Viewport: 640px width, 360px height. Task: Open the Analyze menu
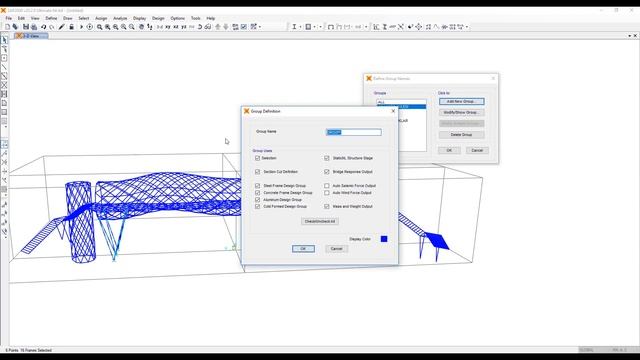[120, 18]
